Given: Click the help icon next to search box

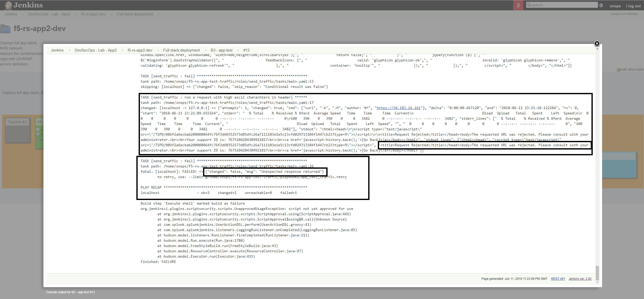Looking at the screenshot, I should (601, 5).
